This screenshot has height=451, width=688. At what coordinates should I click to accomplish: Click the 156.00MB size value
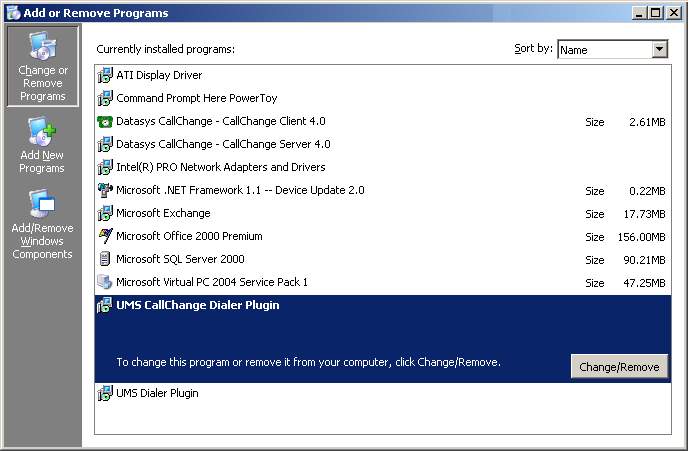[x=641, y=237]
